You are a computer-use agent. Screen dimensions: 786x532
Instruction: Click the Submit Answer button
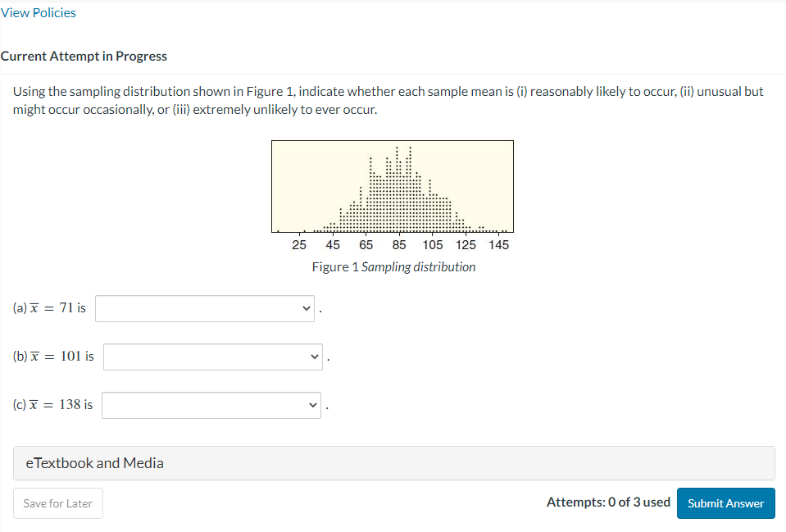tap(725, 503)
